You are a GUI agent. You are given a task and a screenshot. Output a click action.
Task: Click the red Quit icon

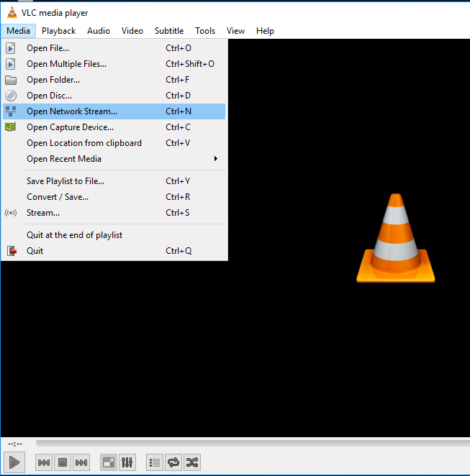pyautogui.click(x=12, y=251)
